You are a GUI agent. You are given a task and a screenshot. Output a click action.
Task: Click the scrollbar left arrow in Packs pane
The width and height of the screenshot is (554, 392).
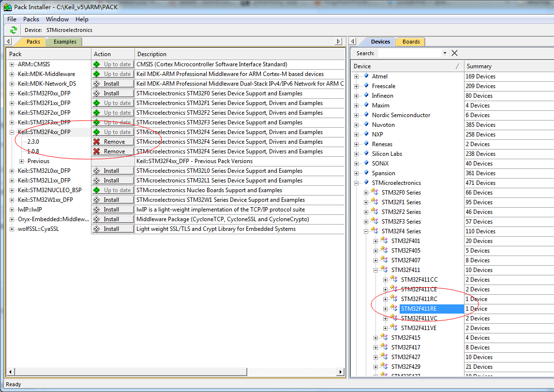[x=10, y=372]
